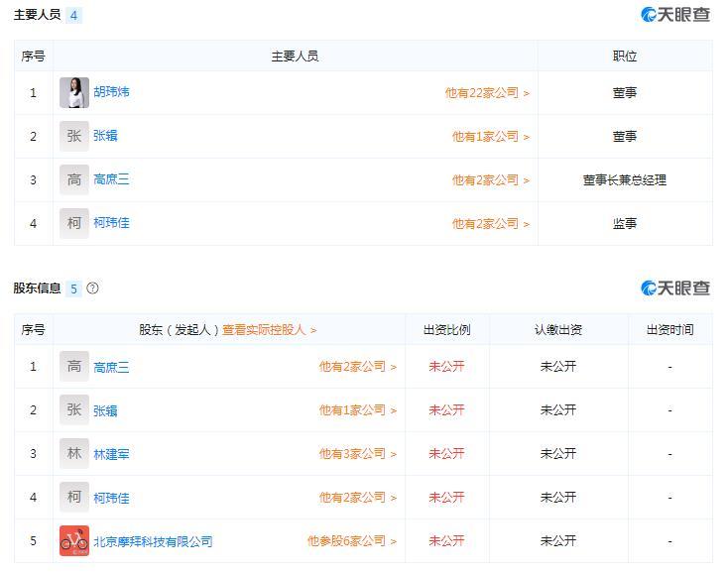Click the 柯 avatar icon in 主要人员 table

pos(74,224)
